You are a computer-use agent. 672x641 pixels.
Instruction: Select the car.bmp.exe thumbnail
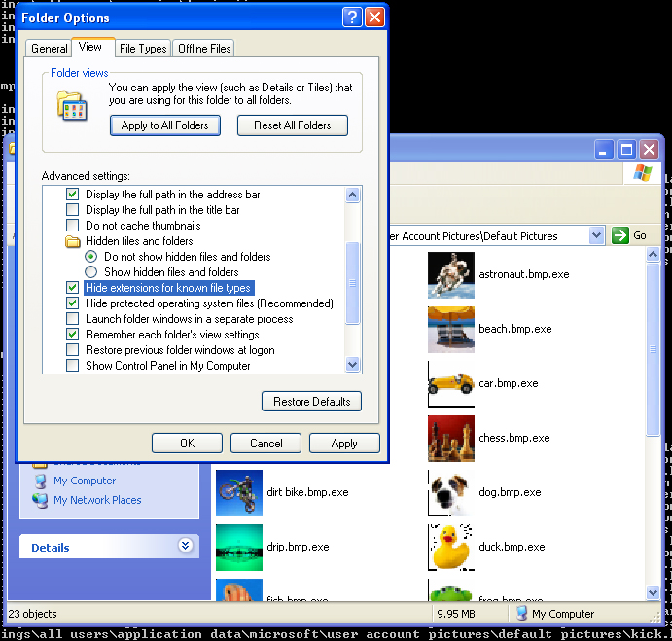[451, 384]
